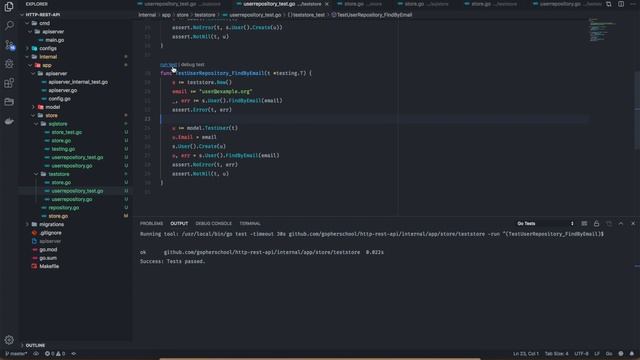
Task: Open store_test.go under sqlstore
Action: [67, 132]
